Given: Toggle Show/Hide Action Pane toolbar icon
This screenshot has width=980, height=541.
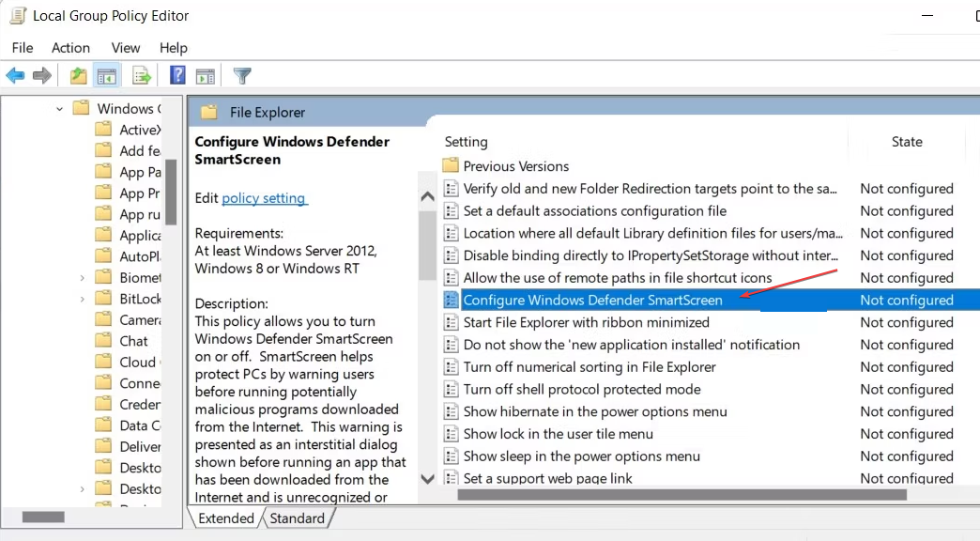Looking at the screenshot, I should pos(205,76).
